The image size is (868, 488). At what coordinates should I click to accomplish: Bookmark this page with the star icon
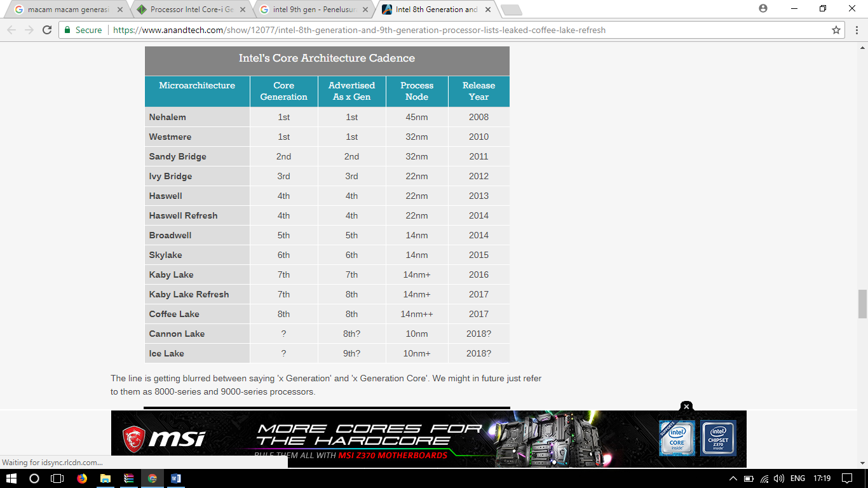836,30
